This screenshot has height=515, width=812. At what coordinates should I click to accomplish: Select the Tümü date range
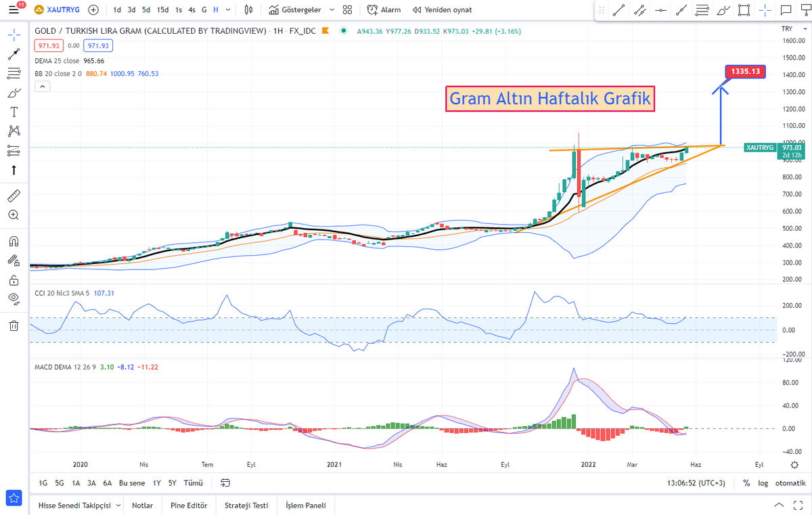(194, 483)
